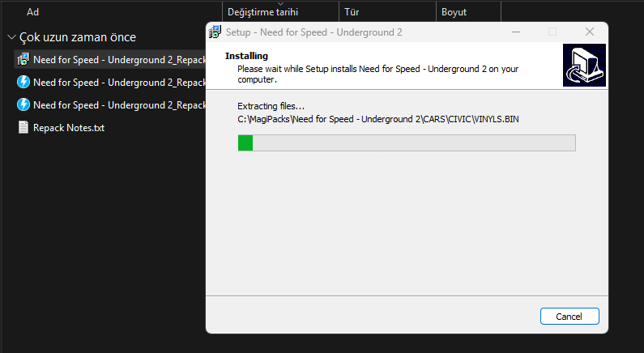Click the Setup window title text

[313, 32]
